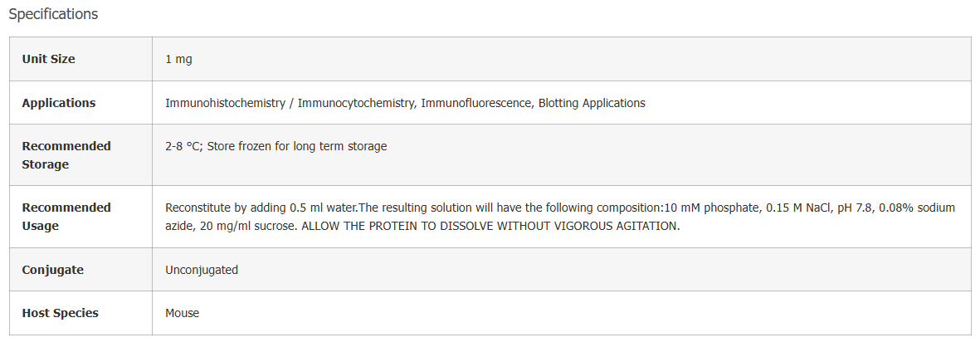The width and height of the screenshot is (980, 347).
Task: Select the Applications row label
Action: pyautogui.click(x=59, y=103)
